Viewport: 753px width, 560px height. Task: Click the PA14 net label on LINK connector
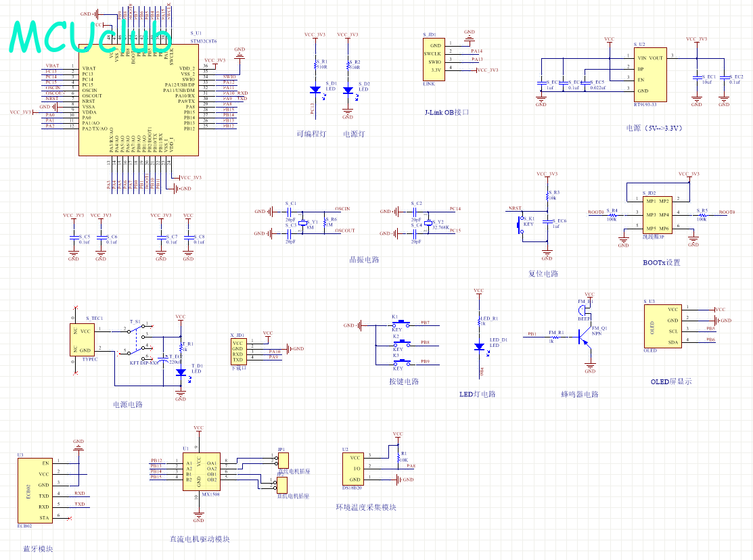pos(476,51)
